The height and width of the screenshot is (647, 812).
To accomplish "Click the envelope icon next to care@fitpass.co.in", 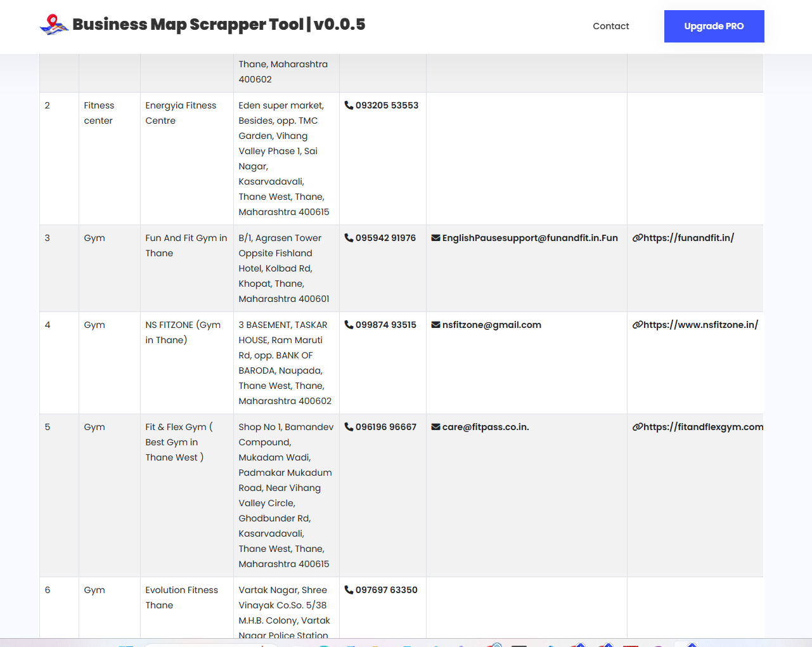I will point(435,427).
